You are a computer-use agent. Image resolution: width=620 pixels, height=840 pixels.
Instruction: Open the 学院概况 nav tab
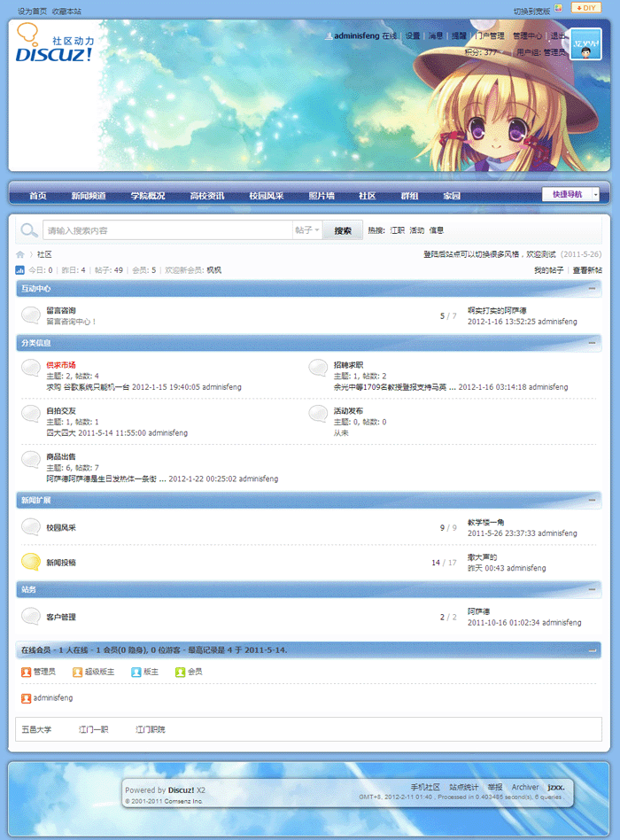point(148,196)
